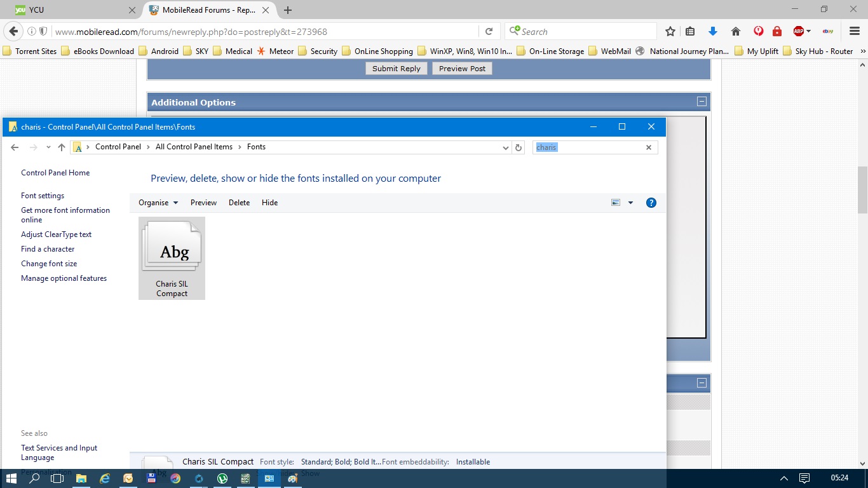The height and width of the screenshot is (488, 868).
Task: Show more bookmarks overflow chevron
Action: (x=863, y=51)
